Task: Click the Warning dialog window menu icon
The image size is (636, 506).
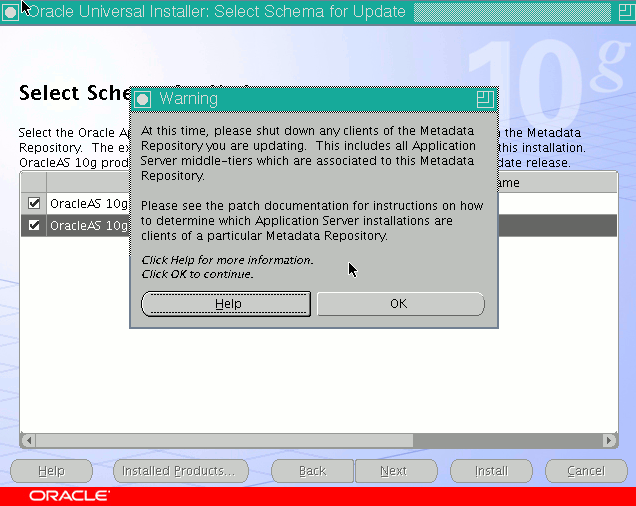Action: pos(143,99)
